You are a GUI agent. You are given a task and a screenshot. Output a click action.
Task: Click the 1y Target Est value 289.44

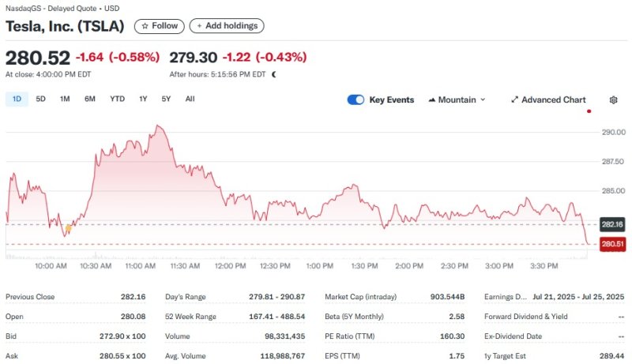[x=611, y=356]
